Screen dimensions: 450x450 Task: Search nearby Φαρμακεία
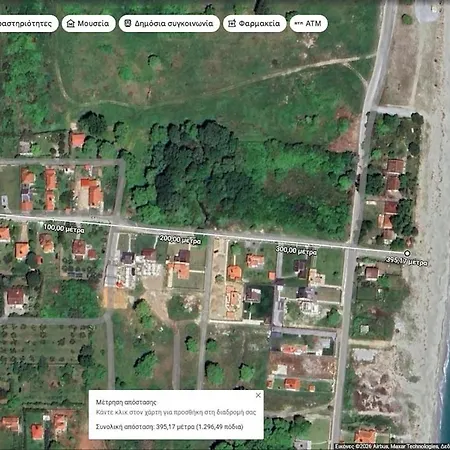pyautogui.click(x=255, y=24)
